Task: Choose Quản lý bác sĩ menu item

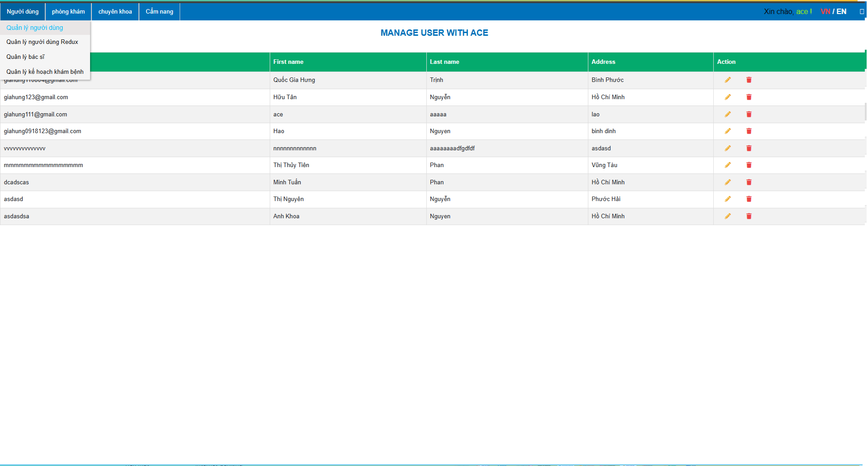Action: click(x=25, y=57)
